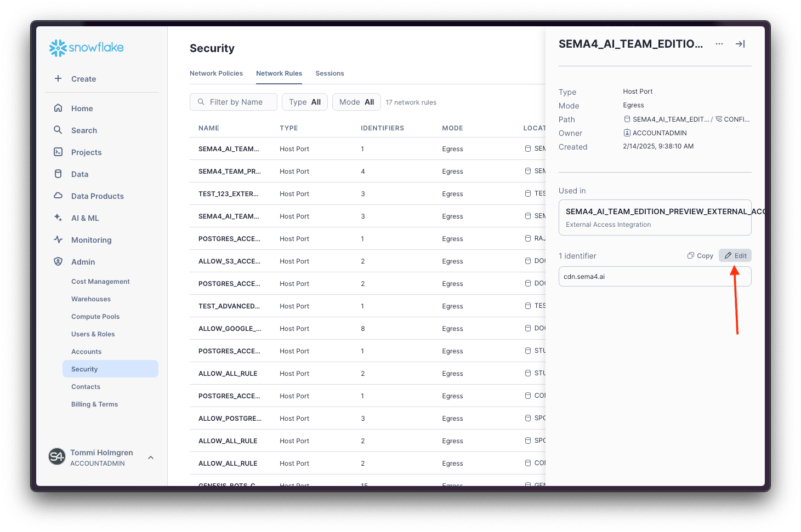801x532 pixels.
Task: Click the Snowflake logo
Action: pyautogui.click(x=87, y=48)
